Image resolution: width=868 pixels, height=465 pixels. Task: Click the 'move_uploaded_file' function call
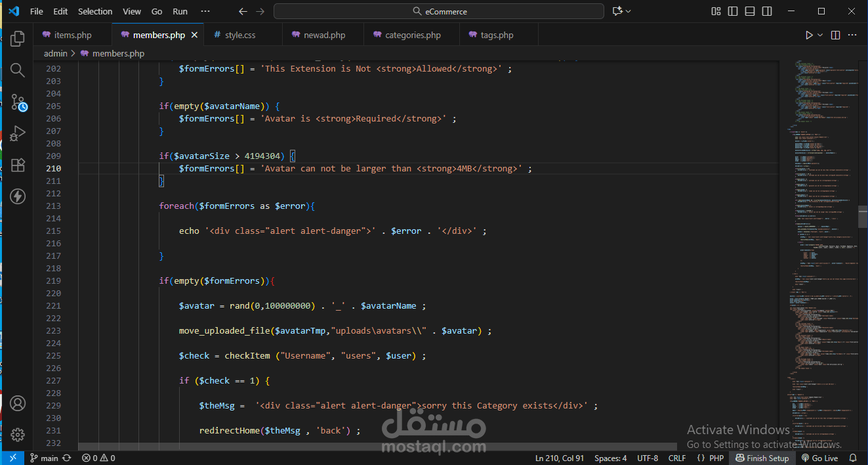point(224,330)
